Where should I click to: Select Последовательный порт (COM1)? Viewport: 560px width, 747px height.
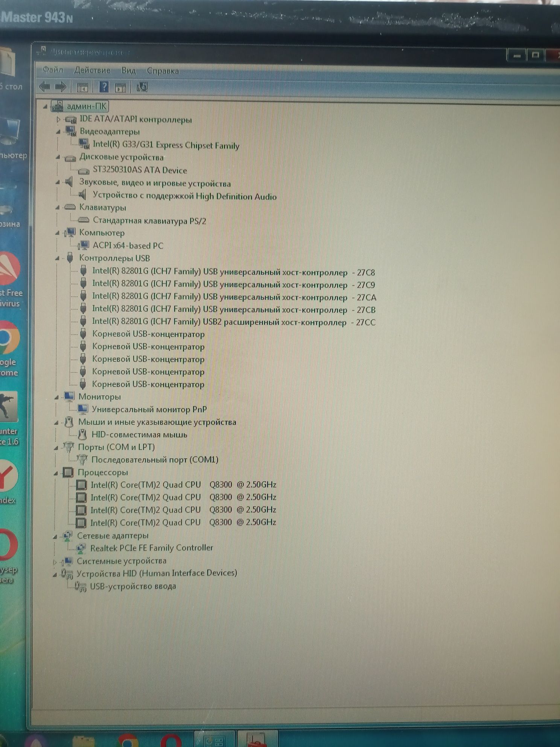click(155, 459)
